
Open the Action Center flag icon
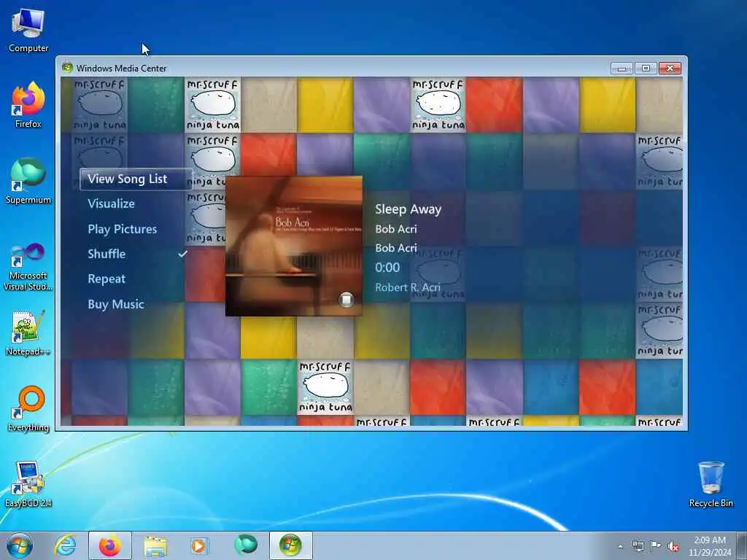coord(656,546)
